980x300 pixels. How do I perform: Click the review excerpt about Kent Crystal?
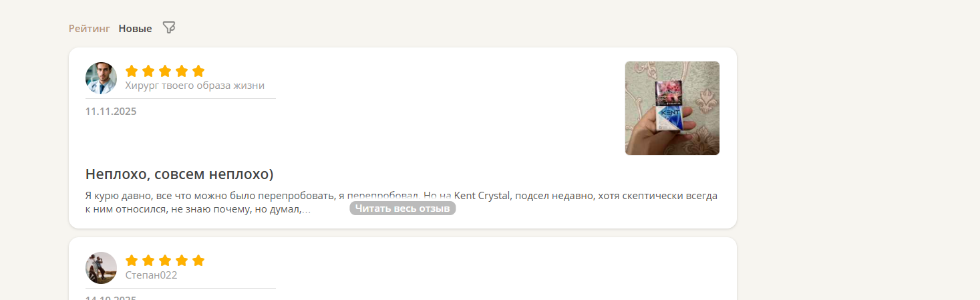click(401, 202)
